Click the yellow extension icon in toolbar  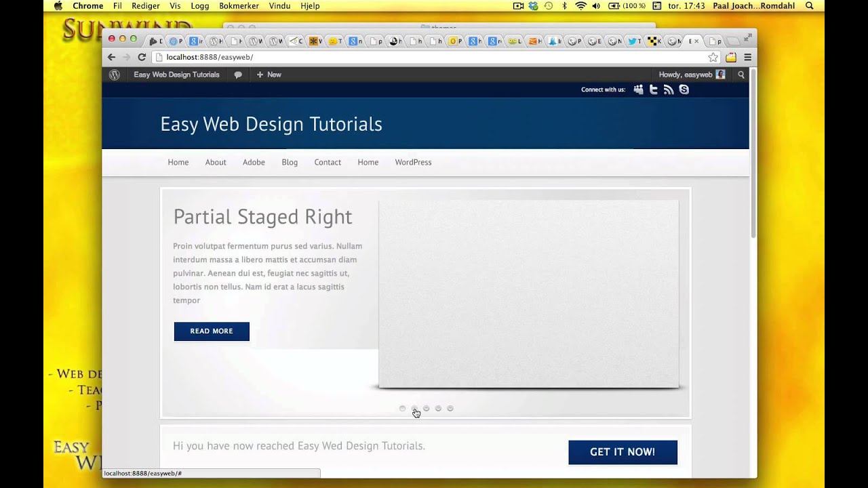pos(731,58)
